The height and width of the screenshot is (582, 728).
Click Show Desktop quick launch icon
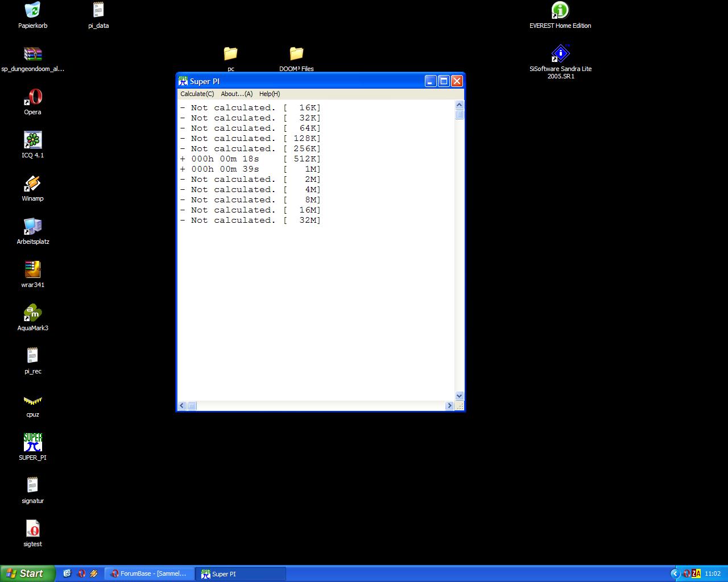[x=67, y=573]
